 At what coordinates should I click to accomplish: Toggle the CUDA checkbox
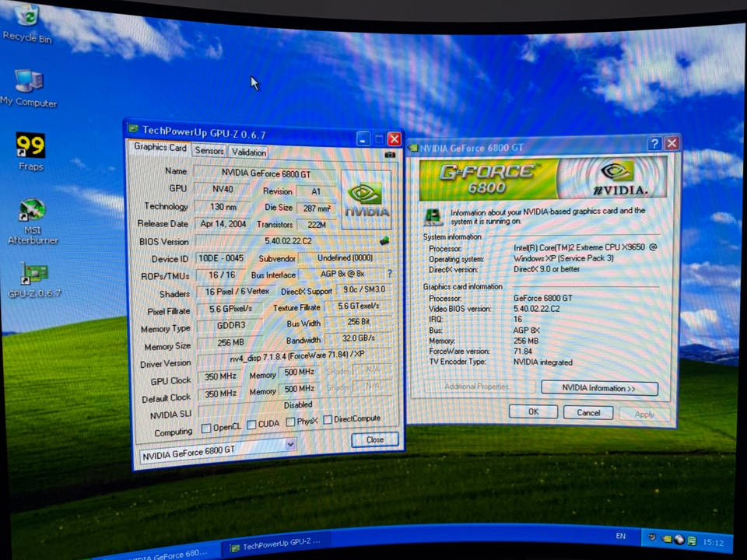click(251, 425)
